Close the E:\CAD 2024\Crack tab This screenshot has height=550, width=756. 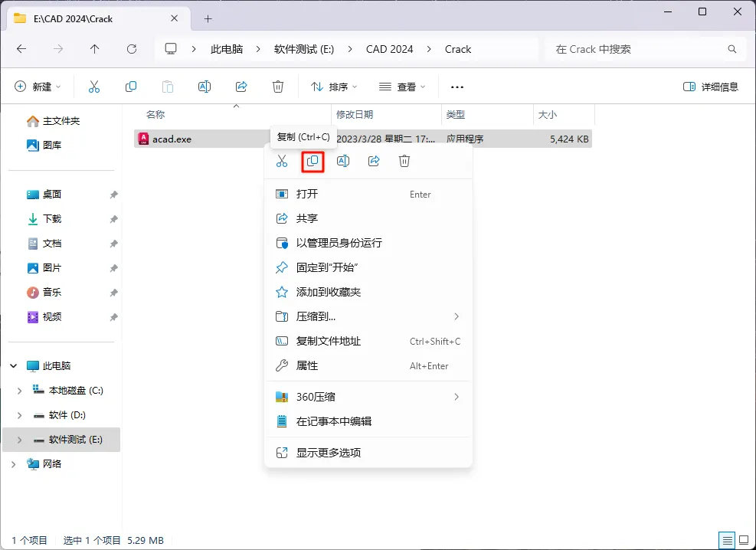click(x=175, y=18)
